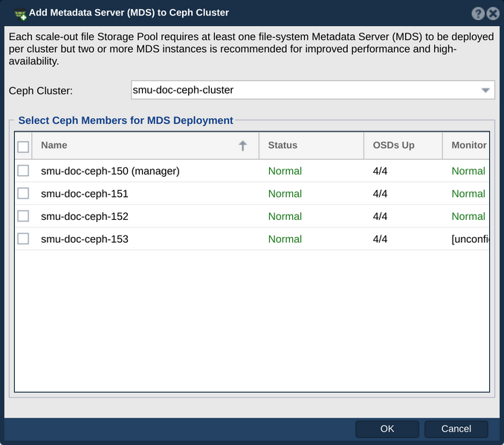504x445 pixels.
Task: Click Normal status of smu-doc-ceph-153
Action: coord(285,239)
